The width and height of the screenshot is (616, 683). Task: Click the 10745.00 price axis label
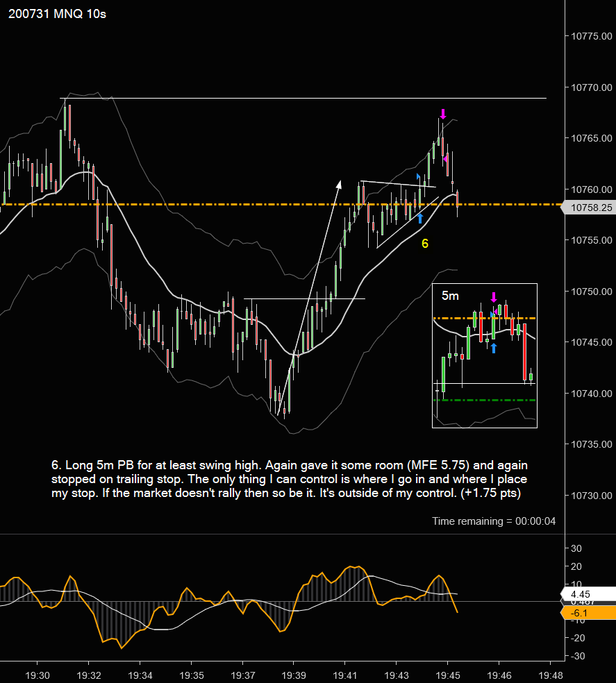point(591,342)
